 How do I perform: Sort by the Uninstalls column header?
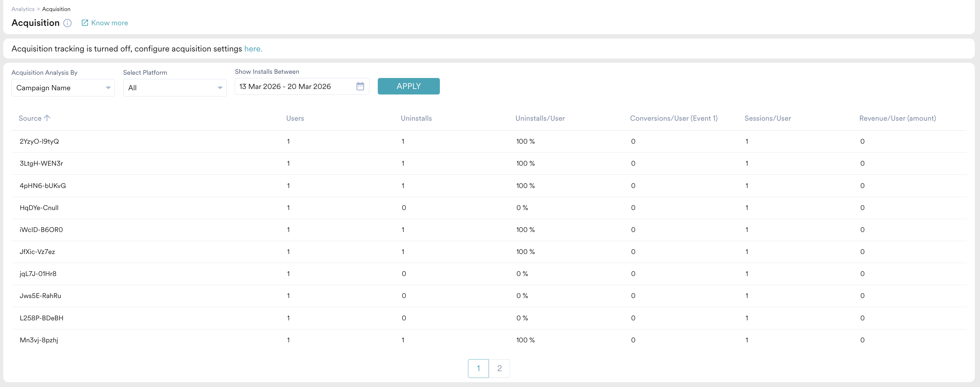click(x=416, y=118)
